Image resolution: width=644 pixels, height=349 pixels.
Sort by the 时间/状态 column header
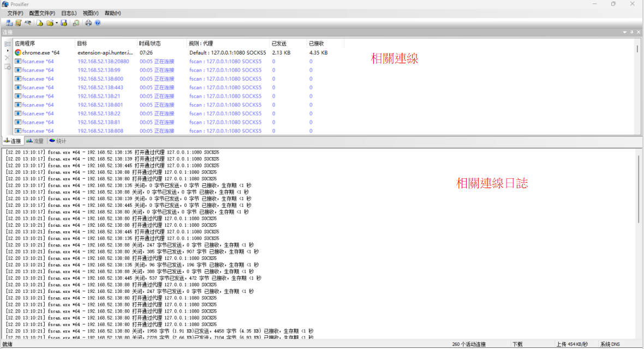[x=162, y=43]
